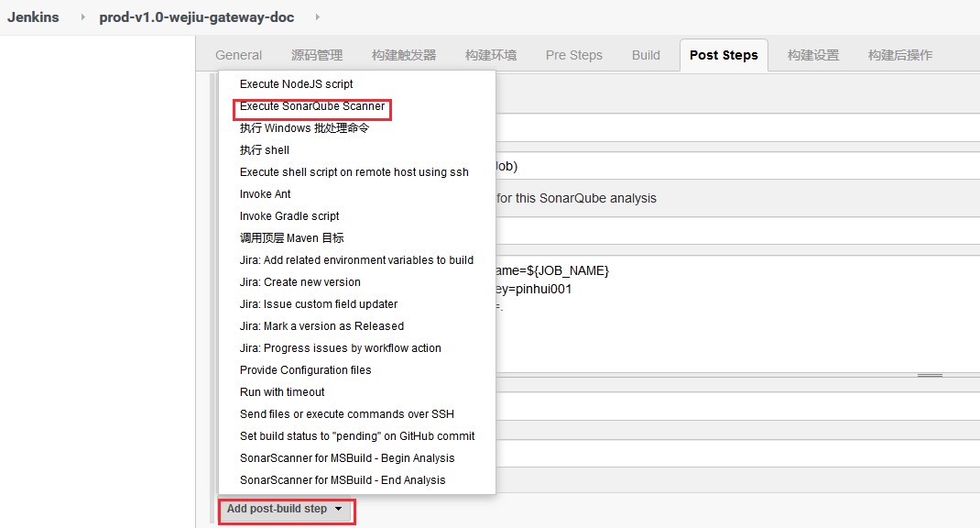Open the prod-v1.0-wejiu-gateway-doc breadcrumb link
Image resolution: width=980 pixels, height=528 pixels.
(x=196, y=16)
